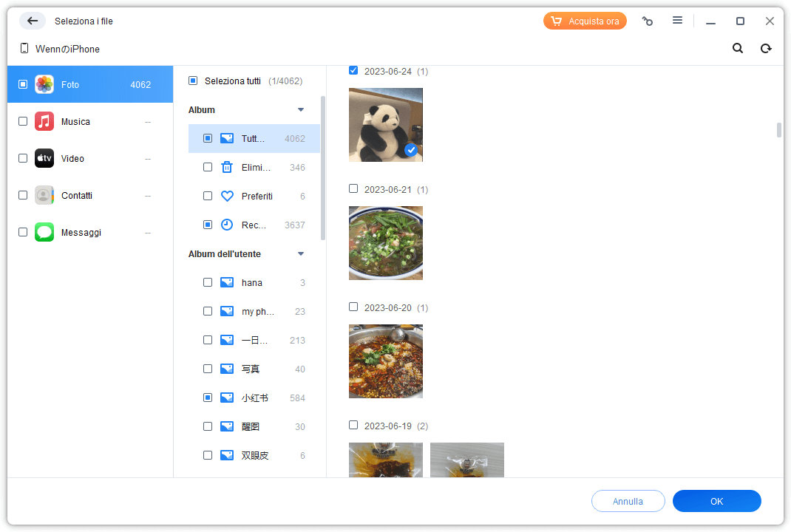Image resolution: width=791 pixels, height=532 pixels.
Task: Toggle the Seleziona tutti checkbox
Action: tap(193, 81)
